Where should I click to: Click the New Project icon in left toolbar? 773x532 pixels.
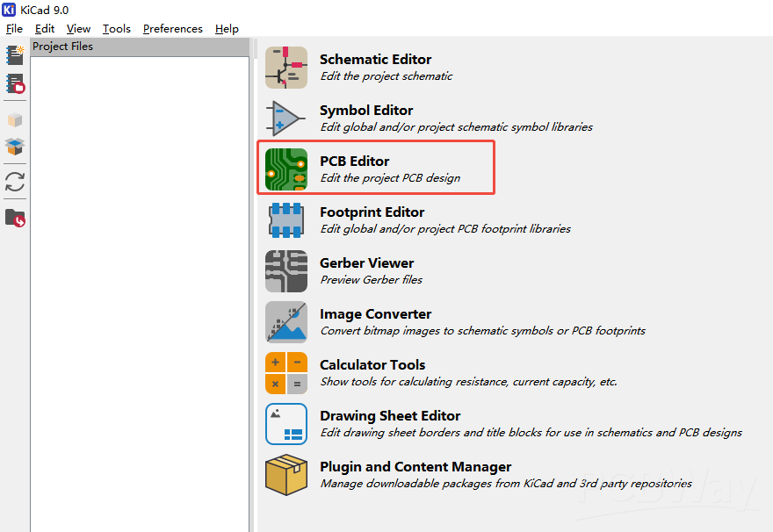pyautogui.click(x=15, y=55)
